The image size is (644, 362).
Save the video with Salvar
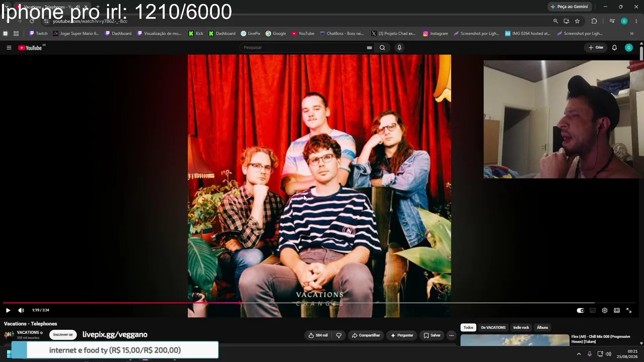point(432,335)
